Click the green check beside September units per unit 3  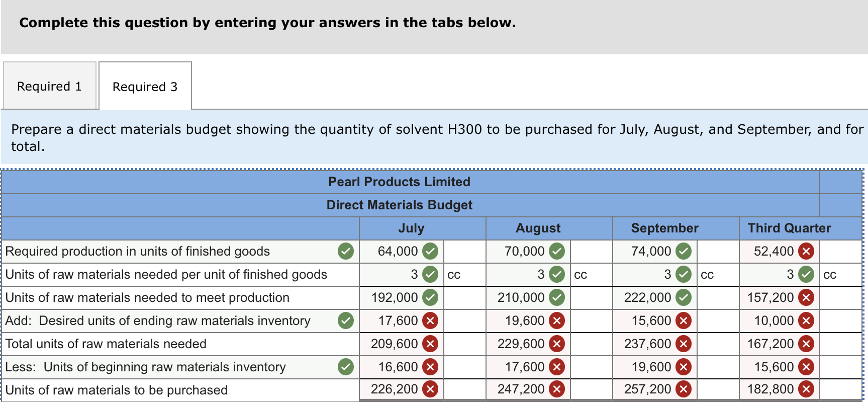[x=684, y=274]
